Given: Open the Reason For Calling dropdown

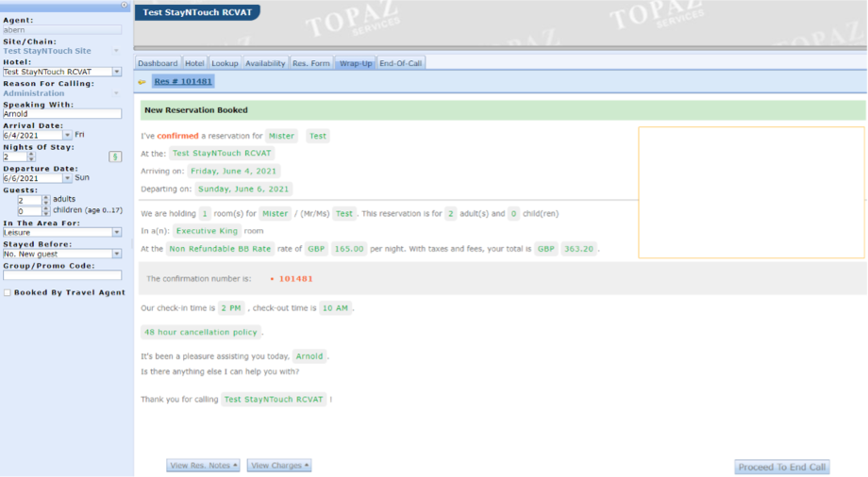Looking at the screenshot, I should pyautogui.click(x=116, y=93).
